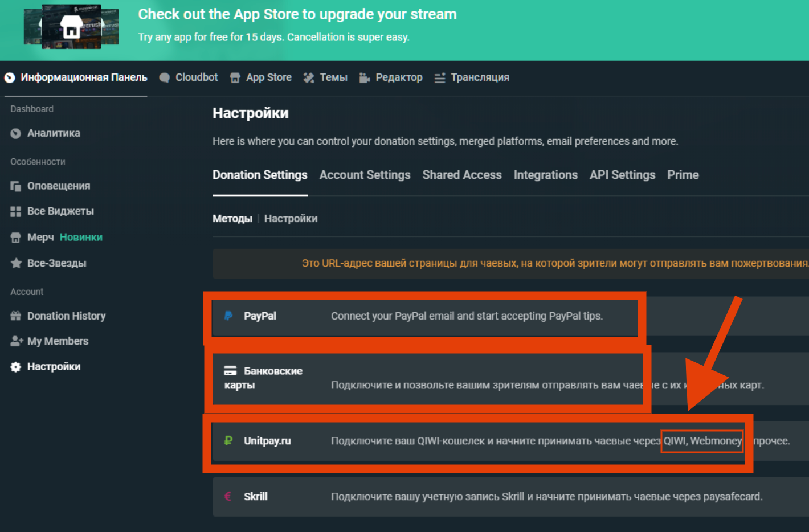Click the App Store banner thumbnail image
This screenshot has width=809, height=532.
(71, 27)
